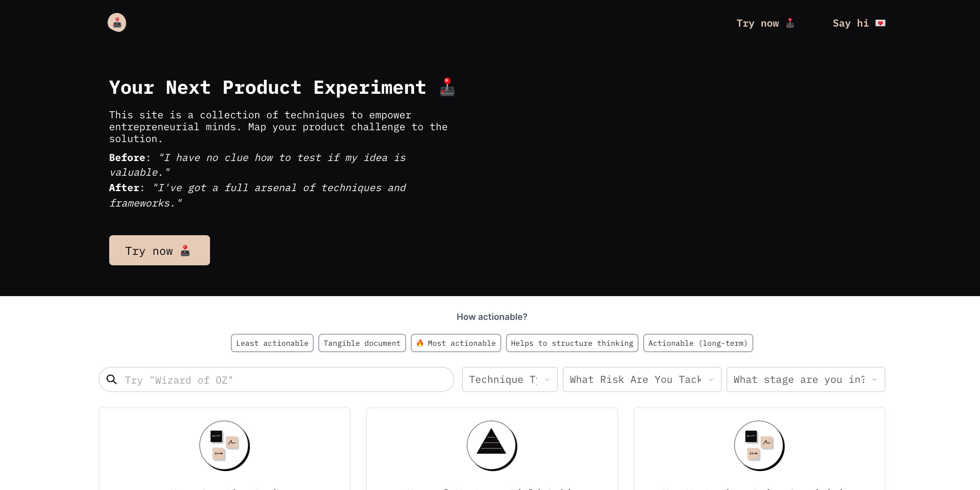Click the joystick emoji in the top navigation
This screenshot has height=490, width=980.
790,23
